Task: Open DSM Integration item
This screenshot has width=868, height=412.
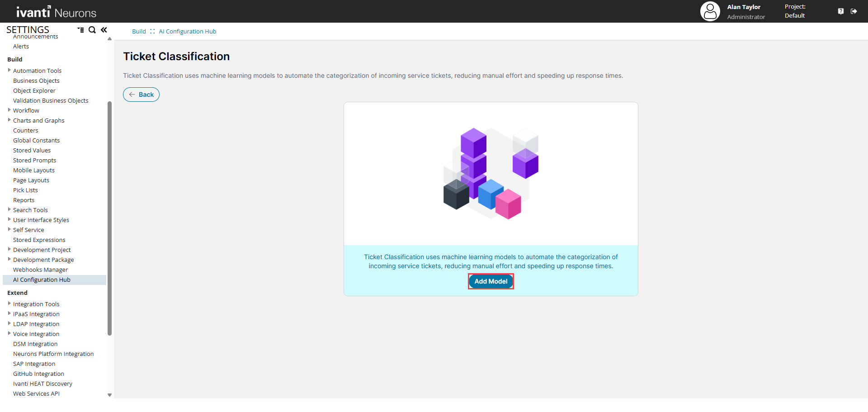Action: (35, 344)
